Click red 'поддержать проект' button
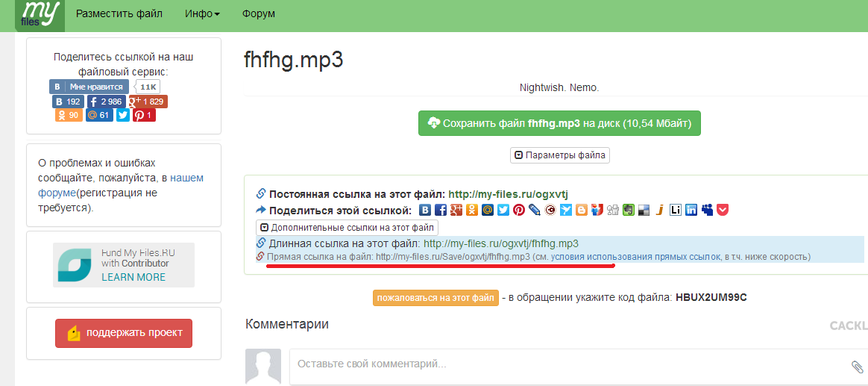This screenshot has height=386, width=868. click(x=124, y=333)
